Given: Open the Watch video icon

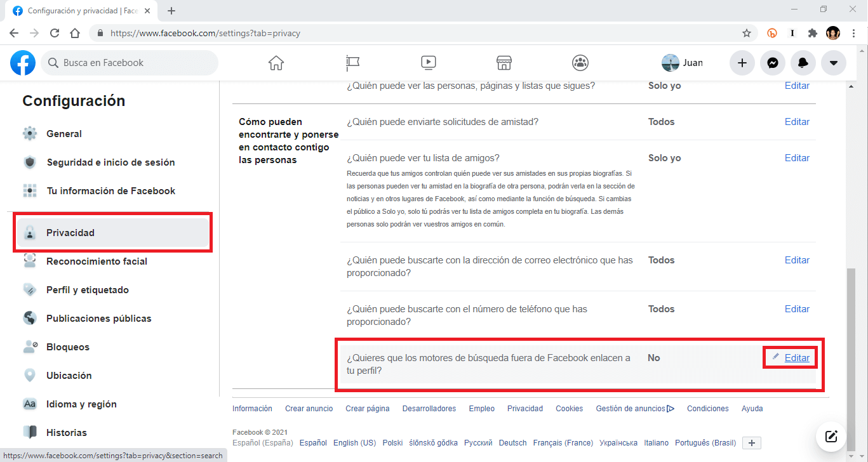Looking at the screenshot, I should pos(428,63).
